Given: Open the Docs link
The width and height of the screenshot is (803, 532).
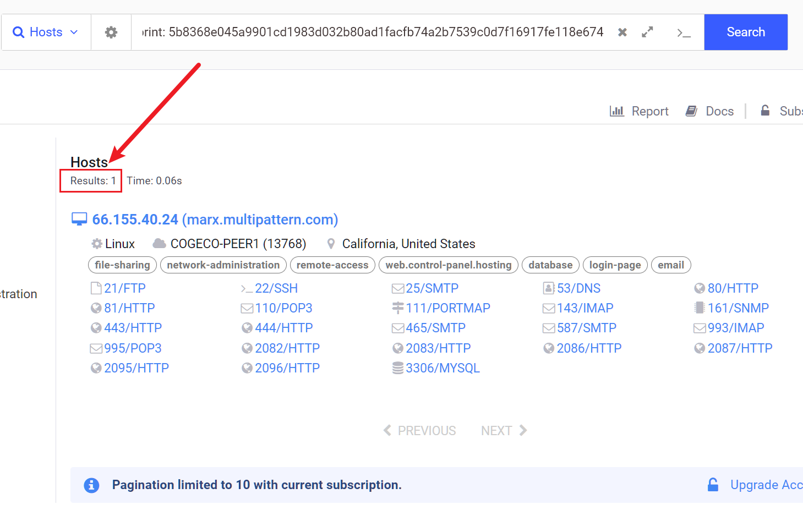Looking at the screenshot, I should point(709,111).
